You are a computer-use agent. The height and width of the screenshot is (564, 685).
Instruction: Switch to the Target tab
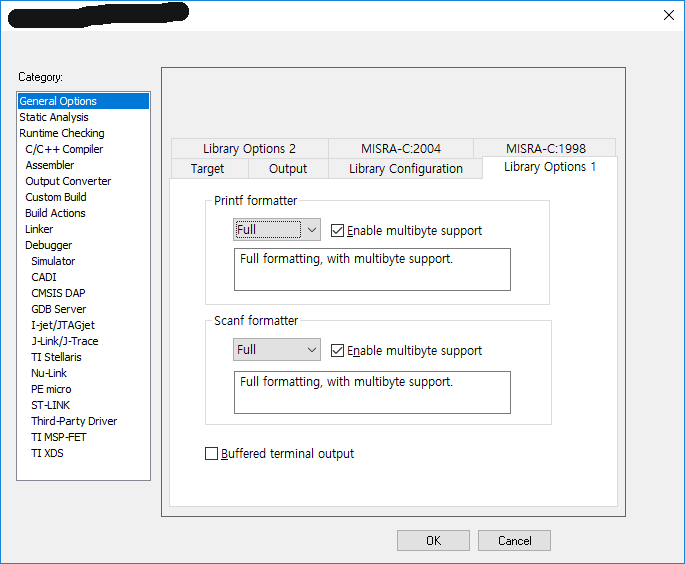pos(208,169)
